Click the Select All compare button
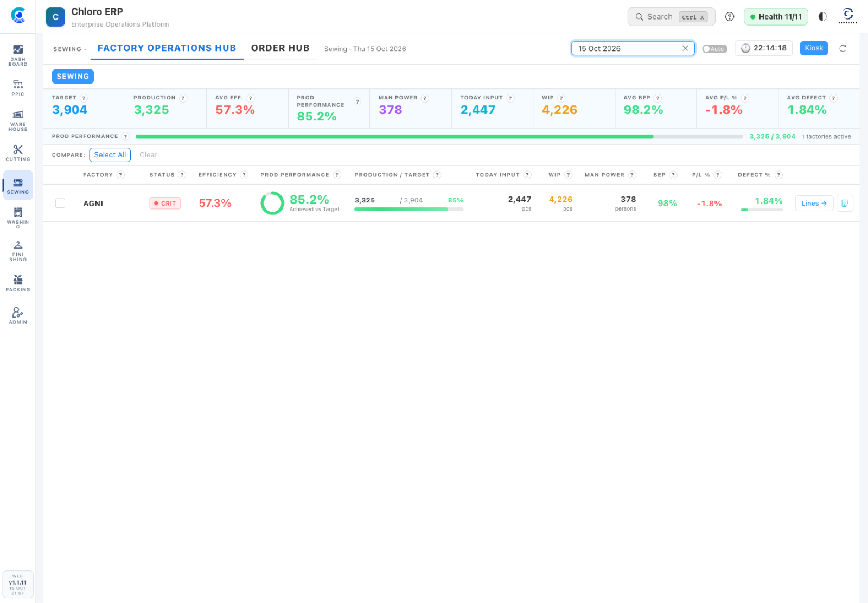This screenshot has width=868, height=603. [x=110, y=155]
